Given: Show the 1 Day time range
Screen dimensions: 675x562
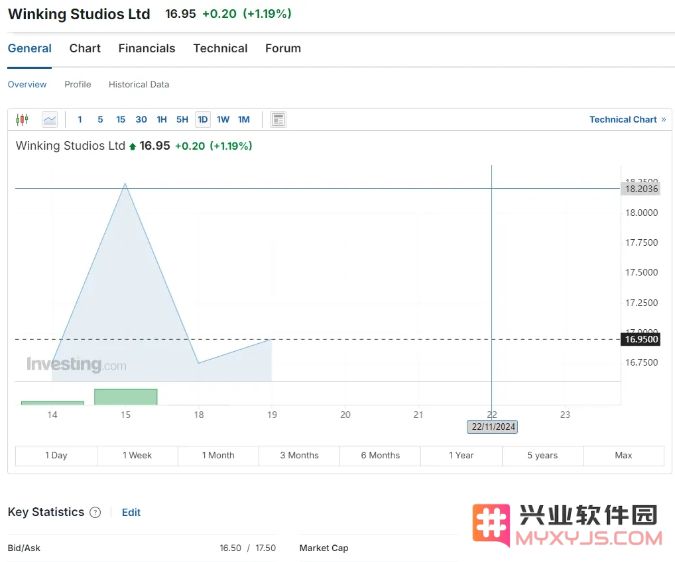Looking at the screenshot, I should tap(56, 455).
